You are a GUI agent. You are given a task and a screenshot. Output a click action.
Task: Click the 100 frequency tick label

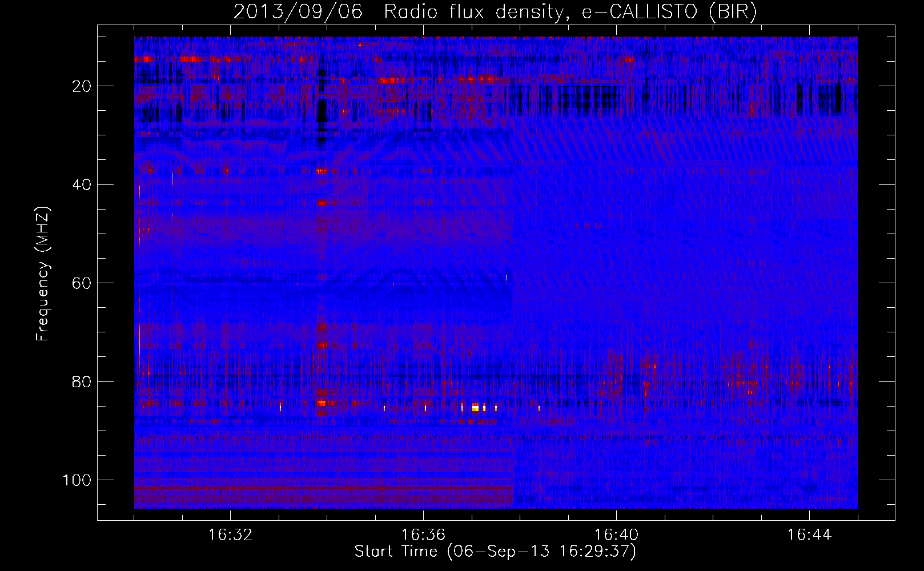pos(77,480)
